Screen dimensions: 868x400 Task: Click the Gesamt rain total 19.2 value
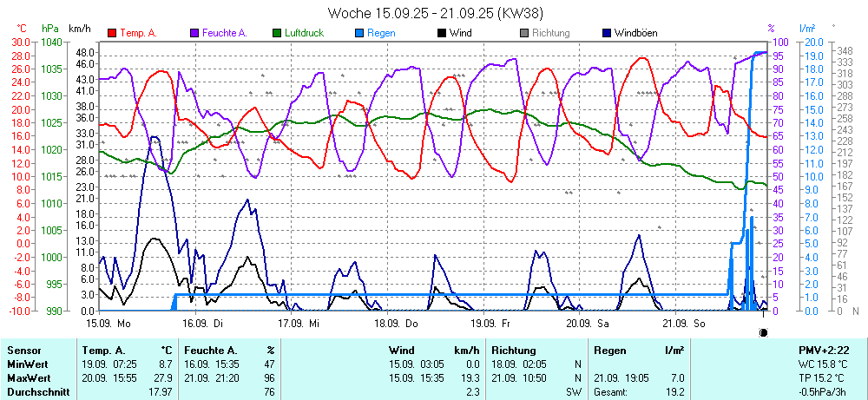(675, 392)
